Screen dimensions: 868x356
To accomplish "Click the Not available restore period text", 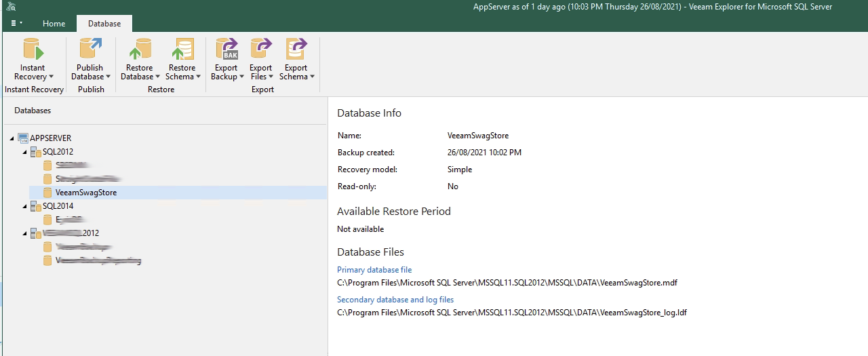I will point(360,229).
